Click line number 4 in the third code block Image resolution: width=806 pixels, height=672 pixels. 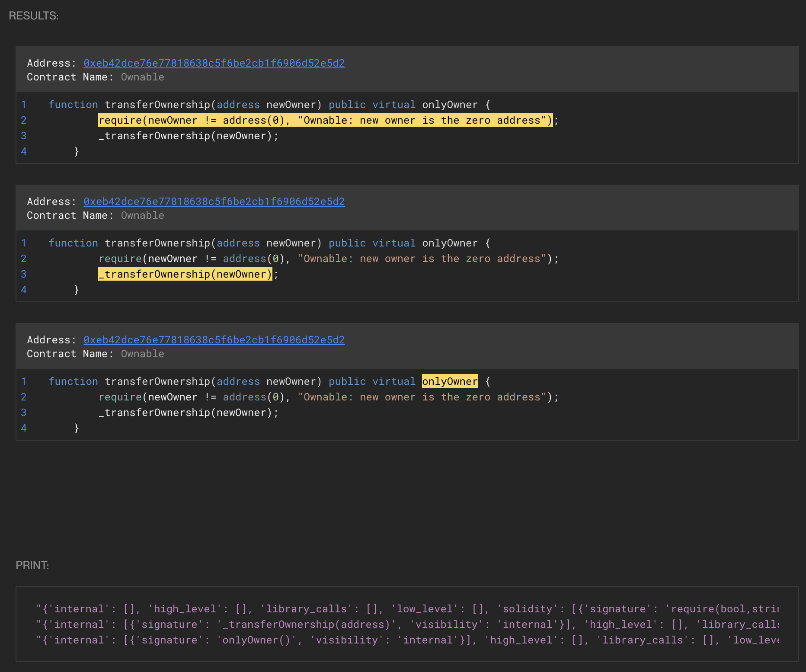24,428
